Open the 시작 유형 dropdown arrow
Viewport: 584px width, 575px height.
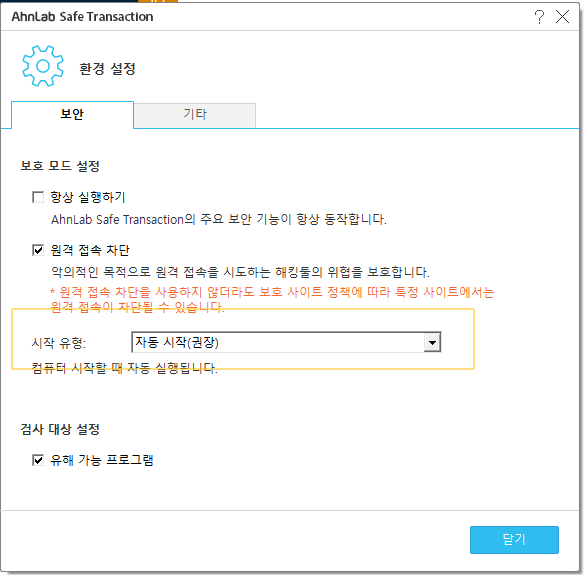tap(432, 342)
